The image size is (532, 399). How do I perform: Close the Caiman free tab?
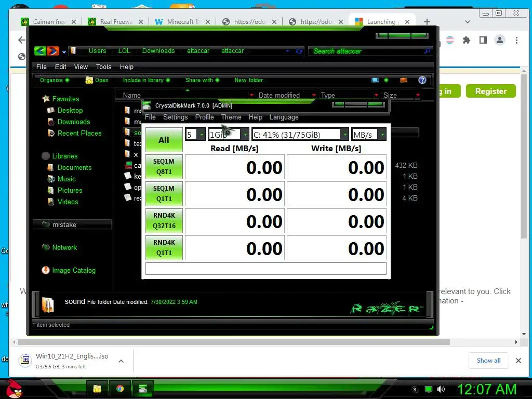[x=74, y=22]
